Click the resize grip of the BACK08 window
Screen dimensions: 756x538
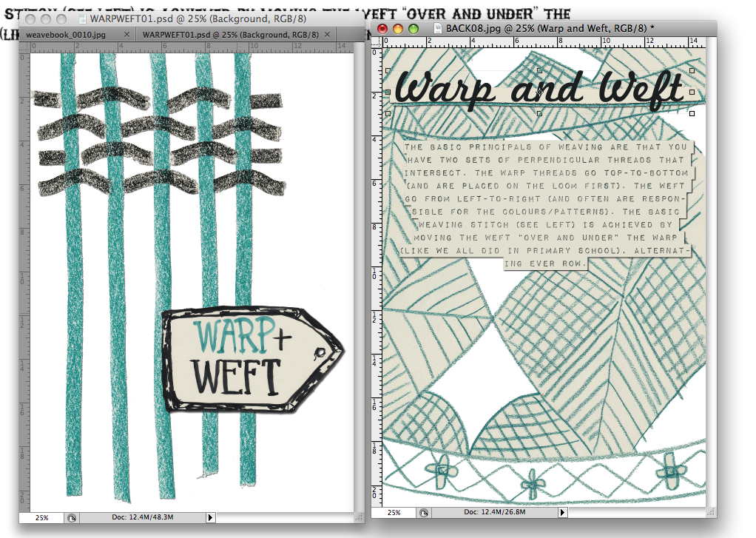pos(709,512)
